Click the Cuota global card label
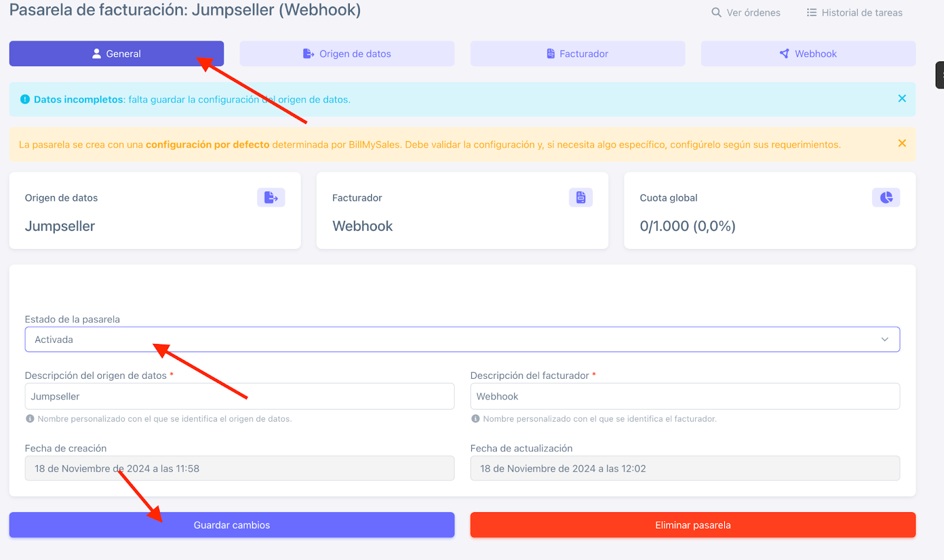Screen dimensions: 944x560 pos(668,198)
